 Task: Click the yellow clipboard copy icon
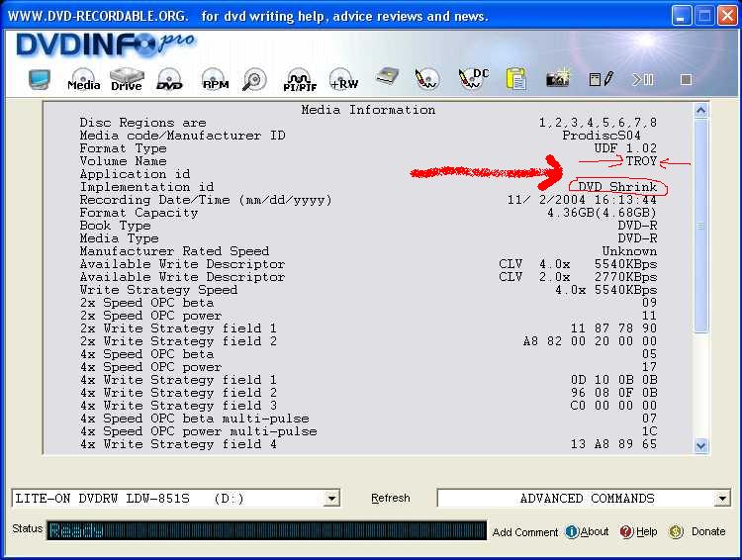(515, 78)
